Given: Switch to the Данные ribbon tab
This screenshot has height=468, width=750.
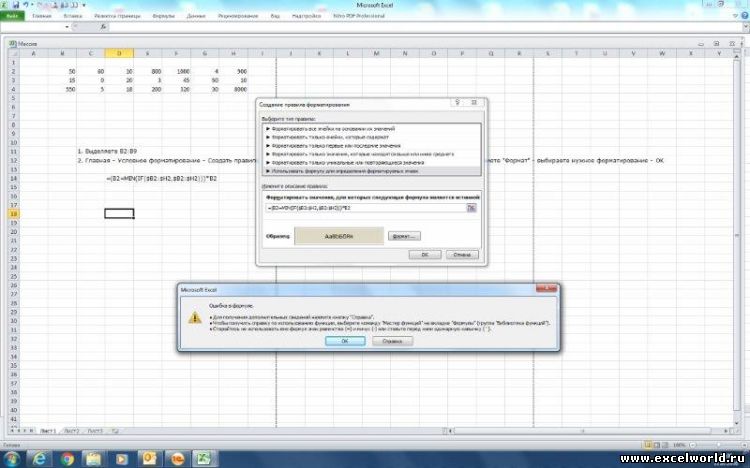Looking at the screenshot, I should coord(196,16).
